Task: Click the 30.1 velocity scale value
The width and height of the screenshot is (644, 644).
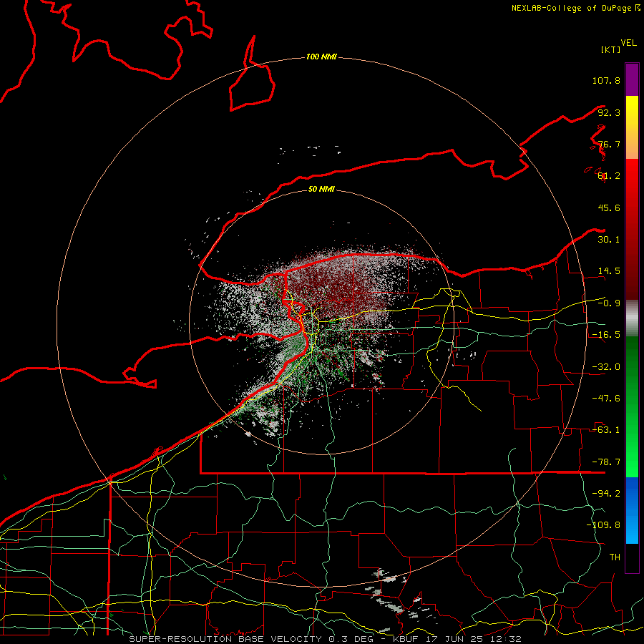Action: click(x=609, y=240)
